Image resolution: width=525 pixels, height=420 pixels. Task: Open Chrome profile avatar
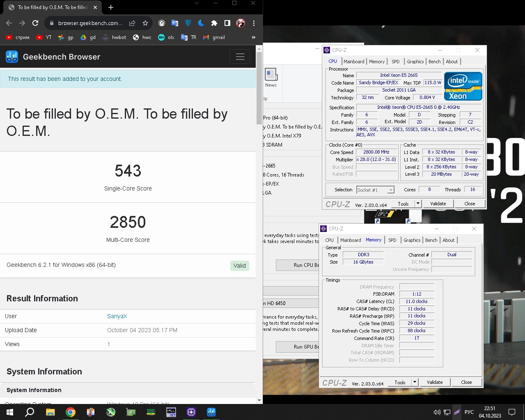241,23
